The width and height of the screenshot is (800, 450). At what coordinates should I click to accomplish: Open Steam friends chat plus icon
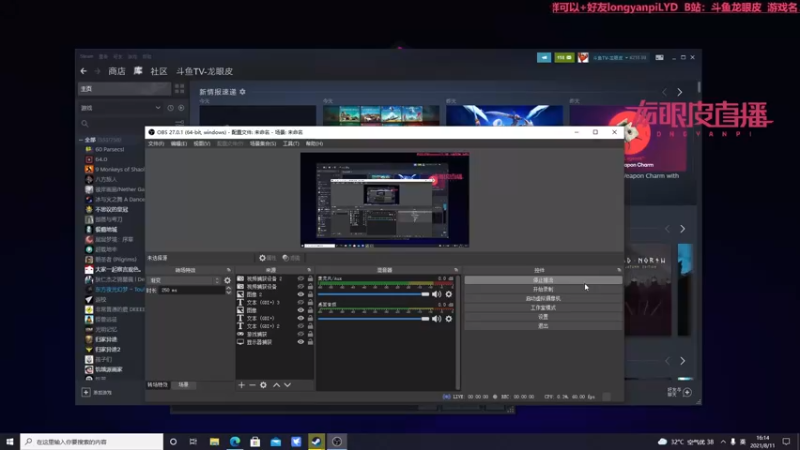(x=687, y=392)
